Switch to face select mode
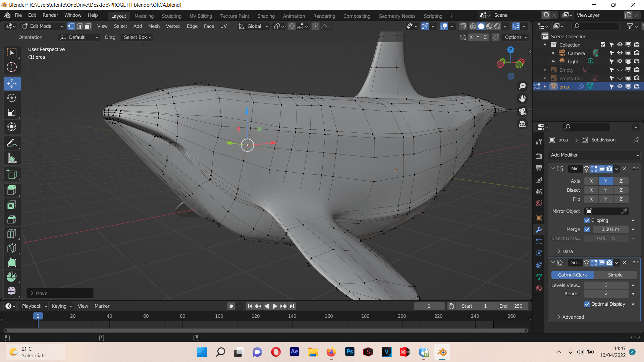 click(x=88, y=26)
